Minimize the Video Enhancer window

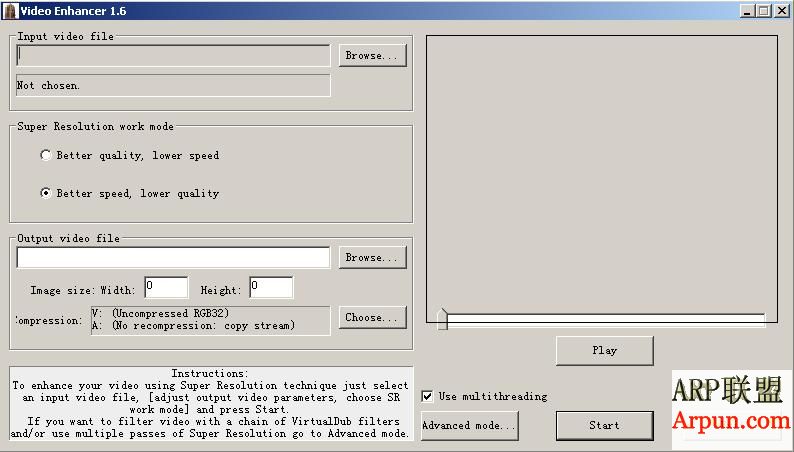point(747,11)
